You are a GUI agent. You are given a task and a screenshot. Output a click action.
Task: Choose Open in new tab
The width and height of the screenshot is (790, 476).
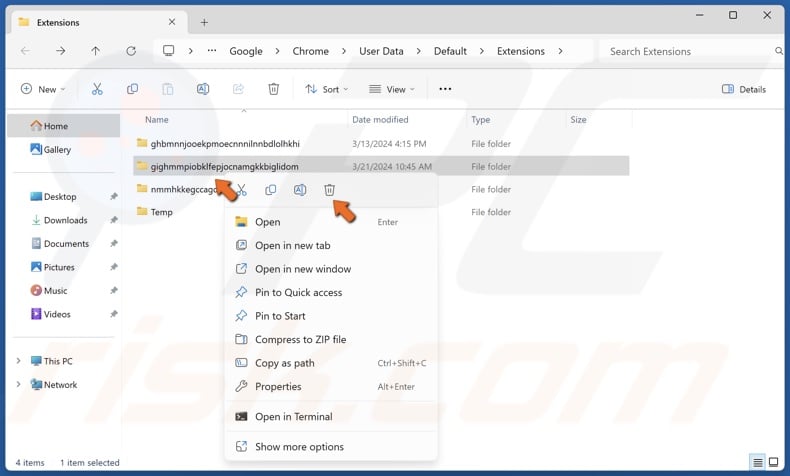[331, 245]
